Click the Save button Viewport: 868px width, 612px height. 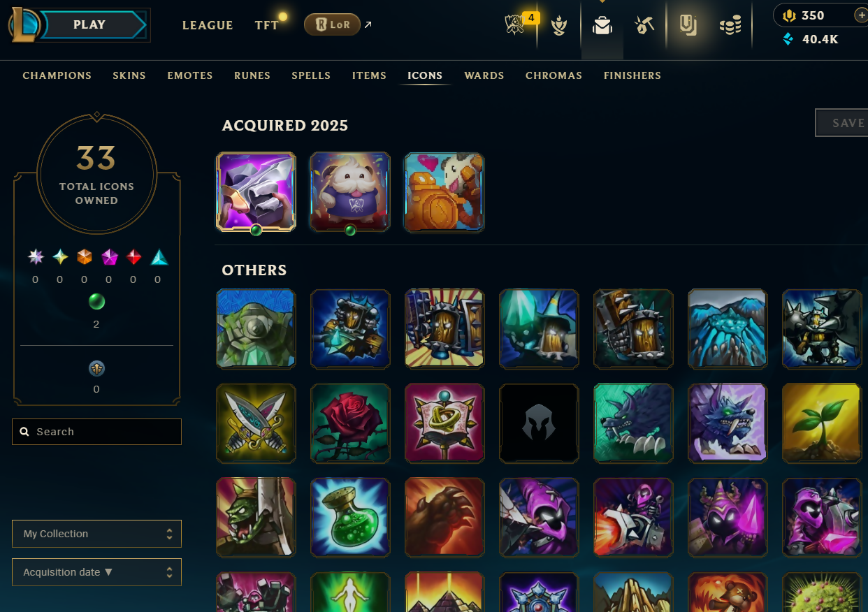(842, 123)
